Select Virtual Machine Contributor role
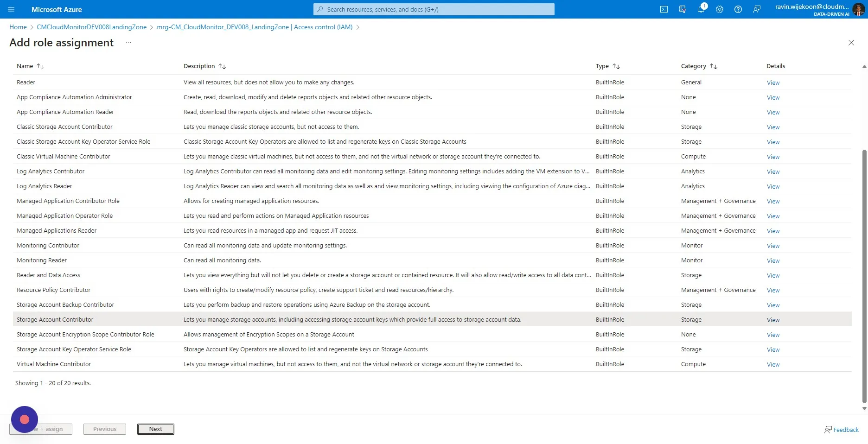The width and height of the screenshot is (868, 444). [x=432, y=364]
